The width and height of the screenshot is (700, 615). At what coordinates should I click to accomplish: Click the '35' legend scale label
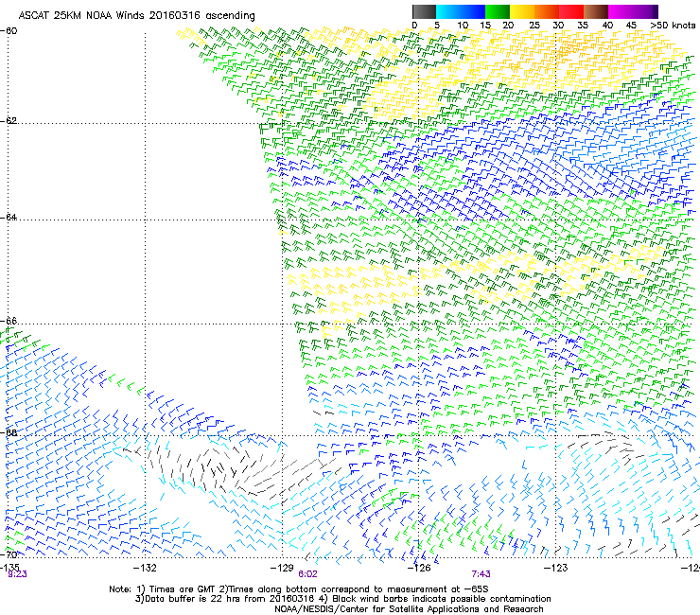pyautogui.click(x=583, y=26)
